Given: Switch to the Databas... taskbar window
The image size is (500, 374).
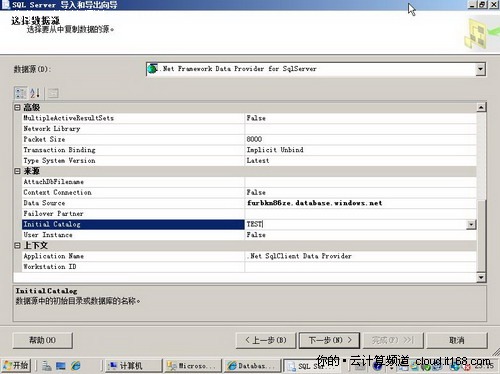Looking at the screenshot, I should [x=252, y=366].
